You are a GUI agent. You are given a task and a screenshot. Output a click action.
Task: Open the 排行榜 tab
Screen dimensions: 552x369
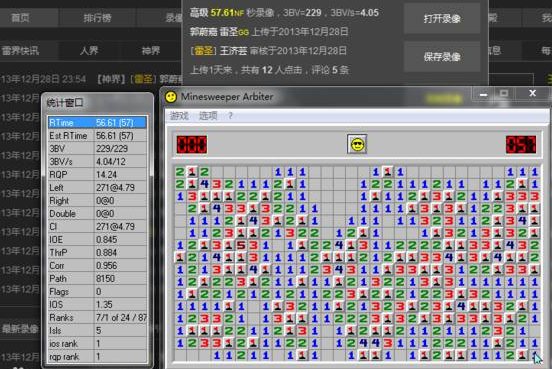point(97,18)
